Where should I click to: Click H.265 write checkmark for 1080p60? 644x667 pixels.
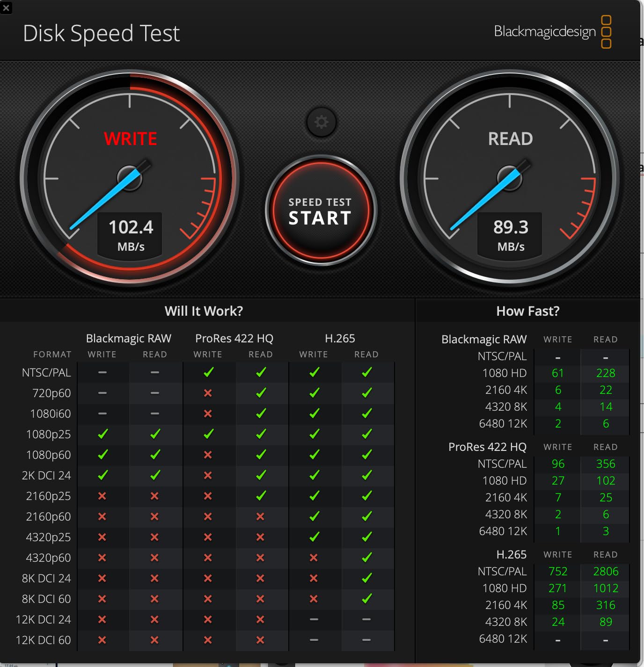coord(314,455)
